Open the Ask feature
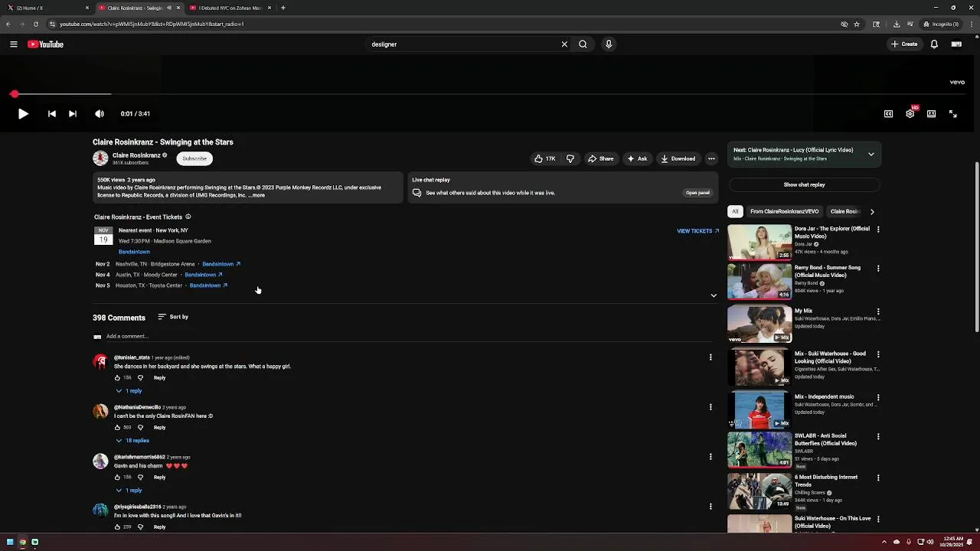Screen dimensions: 980x551 pos(637,158)
